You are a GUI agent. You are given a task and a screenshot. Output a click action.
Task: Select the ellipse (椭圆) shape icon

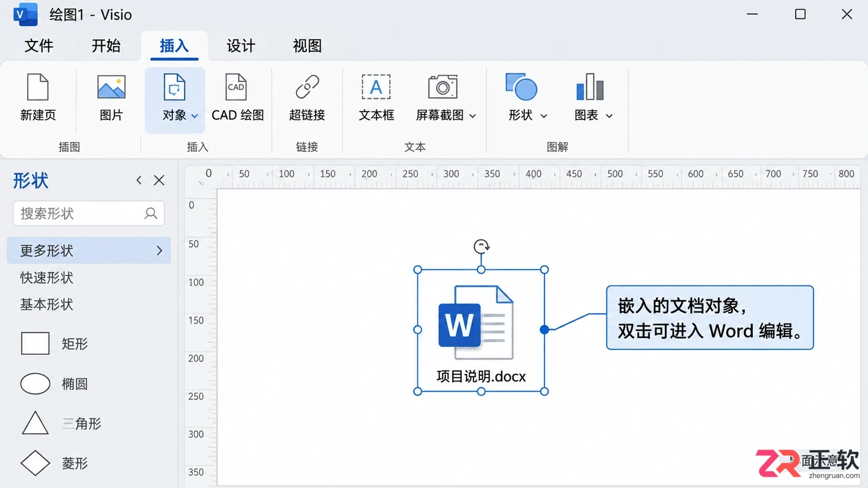pyautogui.click(x=35, y=384)
